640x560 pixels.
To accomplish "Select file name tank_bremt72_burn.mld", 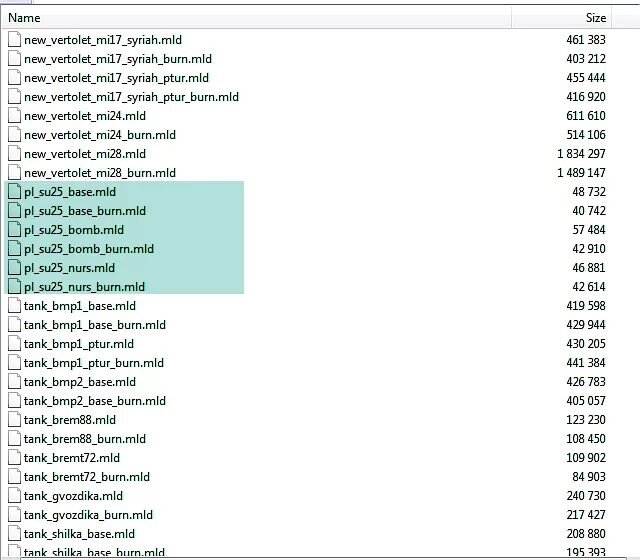I will pos(87,477).
